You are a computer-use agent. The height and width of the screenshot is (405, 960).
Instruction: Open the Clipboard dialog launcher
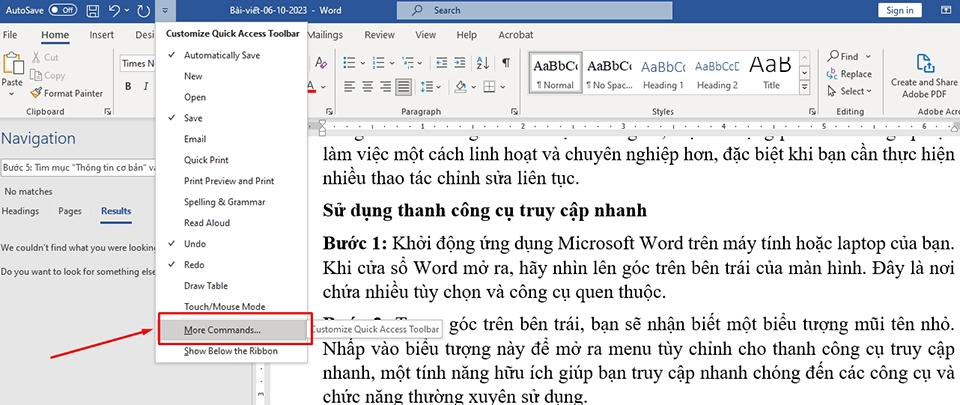click(108, 111)
